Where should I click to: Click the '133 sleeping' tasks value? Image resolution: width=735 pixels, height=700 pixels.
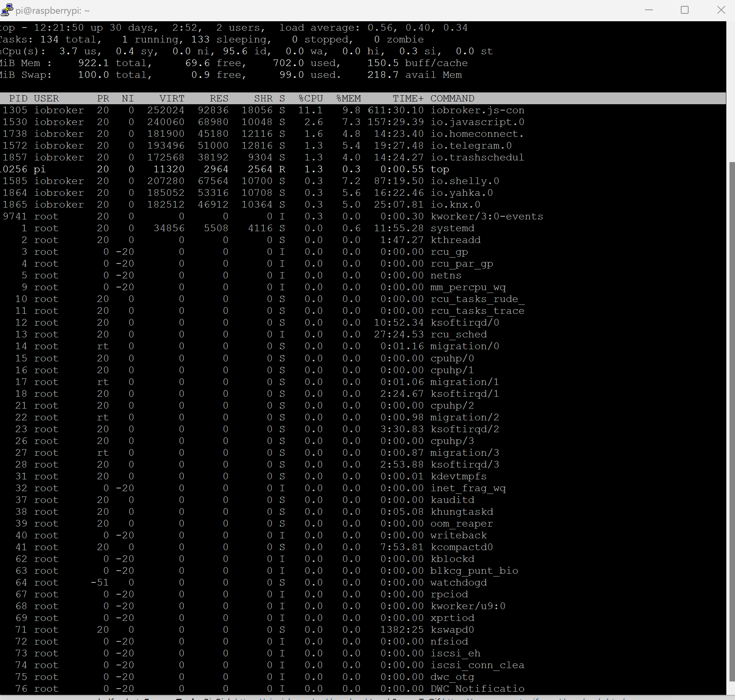229,39
